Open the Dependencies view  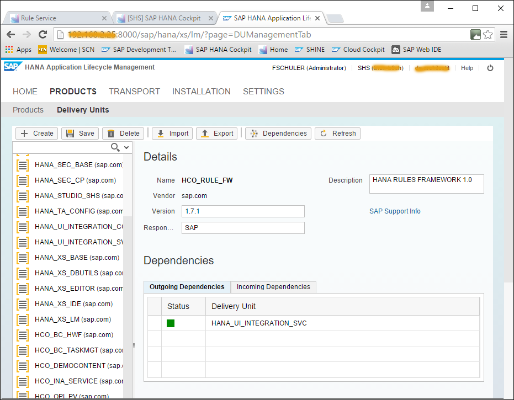coord(279,133)
